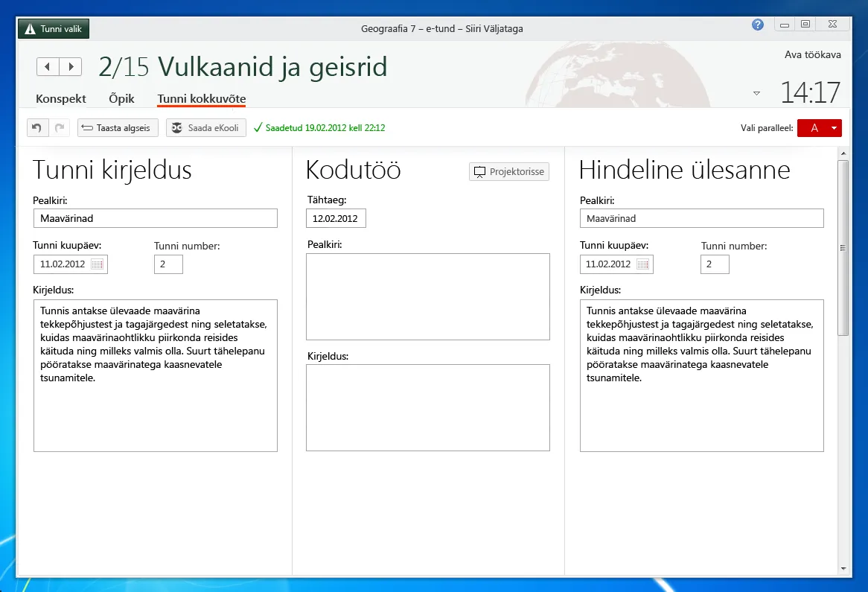Open calendar icon in Tunni kirjeldus date
868x592 pixels.
click(97, 264)
